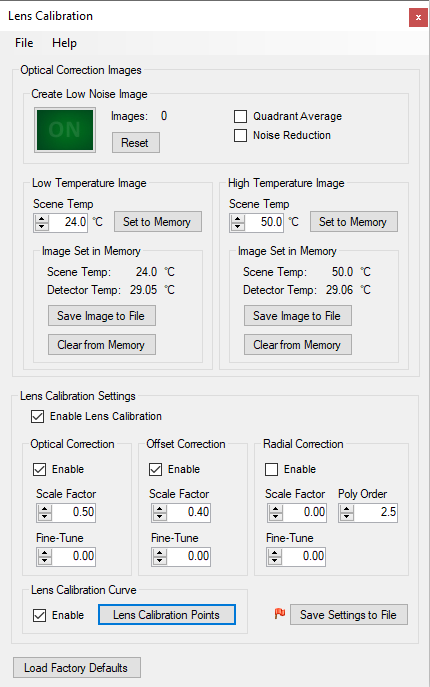430x687 pixels.
Task: Toggle the green ON indicator button
Action: 65,130
